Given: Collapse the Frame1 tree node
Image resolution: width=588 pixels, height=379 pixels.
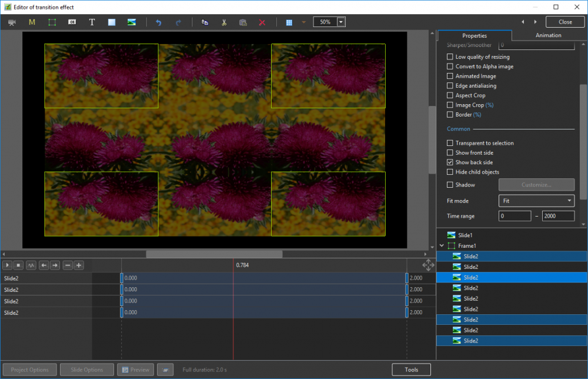Looking at the screenshot, I should click(442, 245).
